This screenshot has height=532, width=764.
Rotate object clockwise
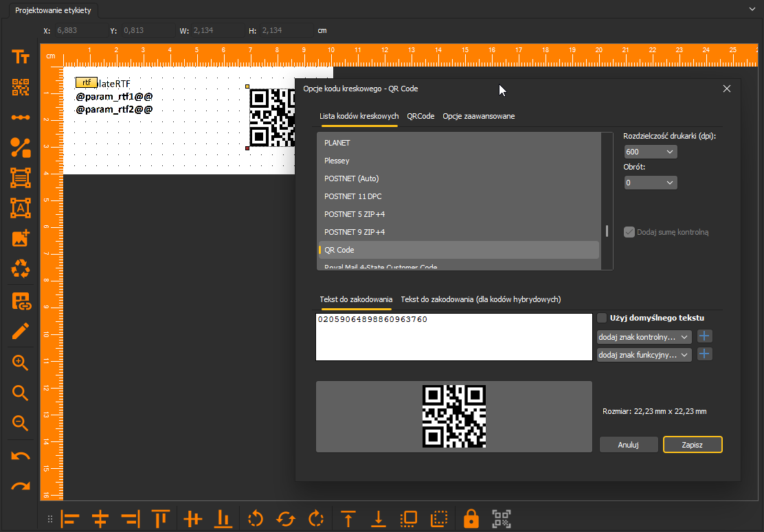(x=316, y=519)
